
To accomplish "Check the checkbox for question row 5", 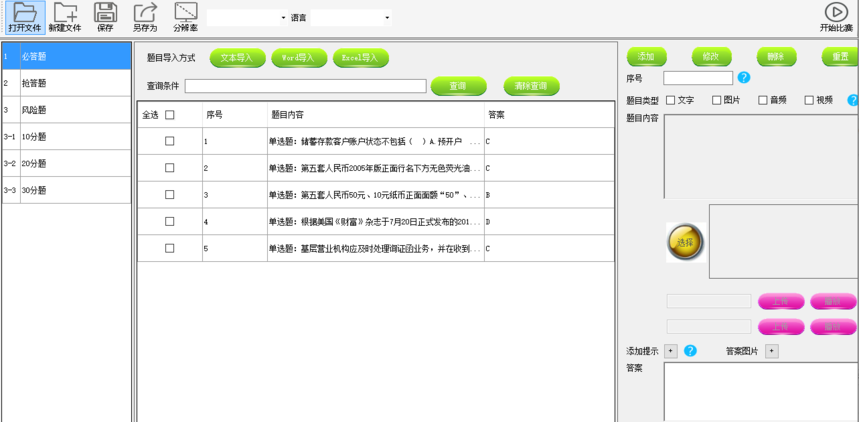I will 170,248.
